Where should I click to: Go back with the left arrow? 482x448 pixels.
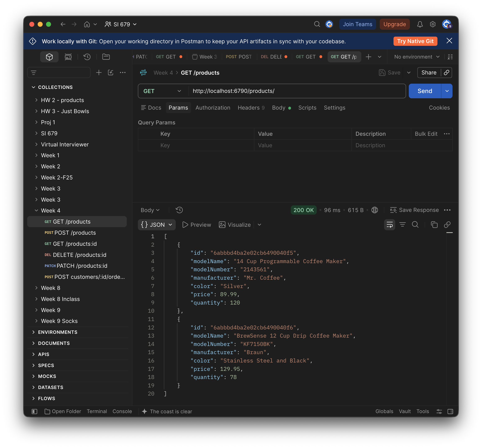point(63,24)
